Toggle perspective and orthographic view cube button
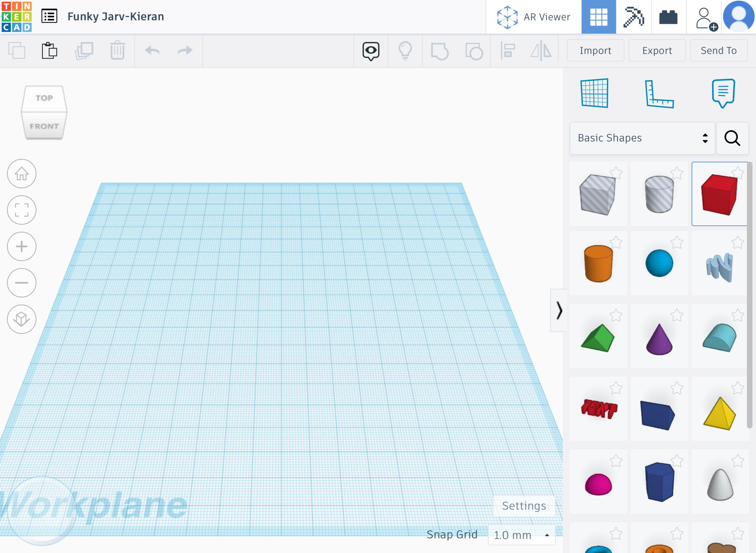The height and width of the screenshot is (553, 756). tap(22, 319)
